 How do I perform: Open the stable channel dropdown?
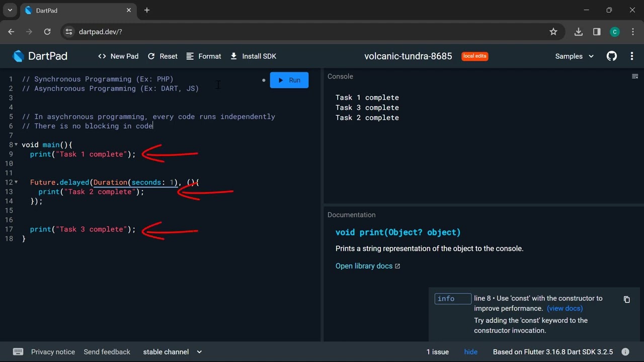point(173,352)
